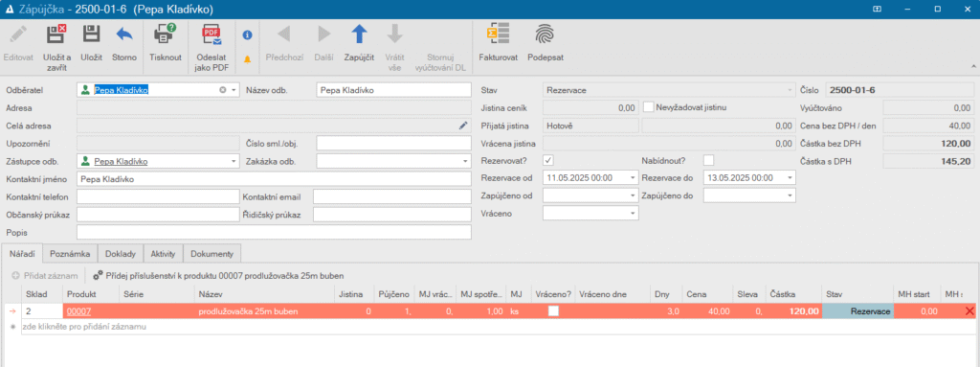The image size is (980, 367).
Task: Click the Občanský průkaz input field
Action: [158, 215]
